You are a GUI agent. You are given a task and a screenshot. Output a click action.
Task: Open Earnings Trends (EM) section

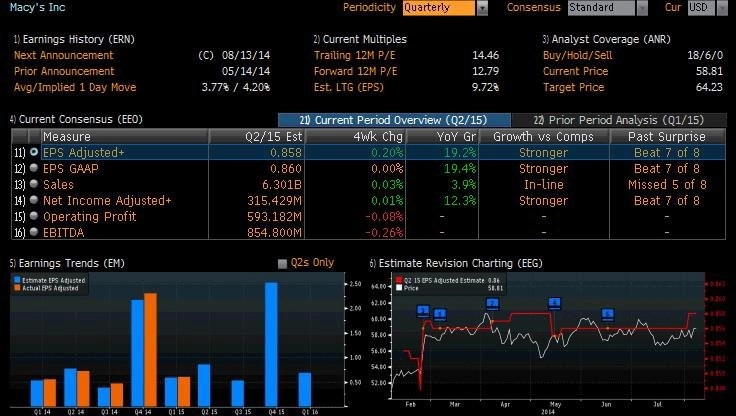(x=68, y=263)
